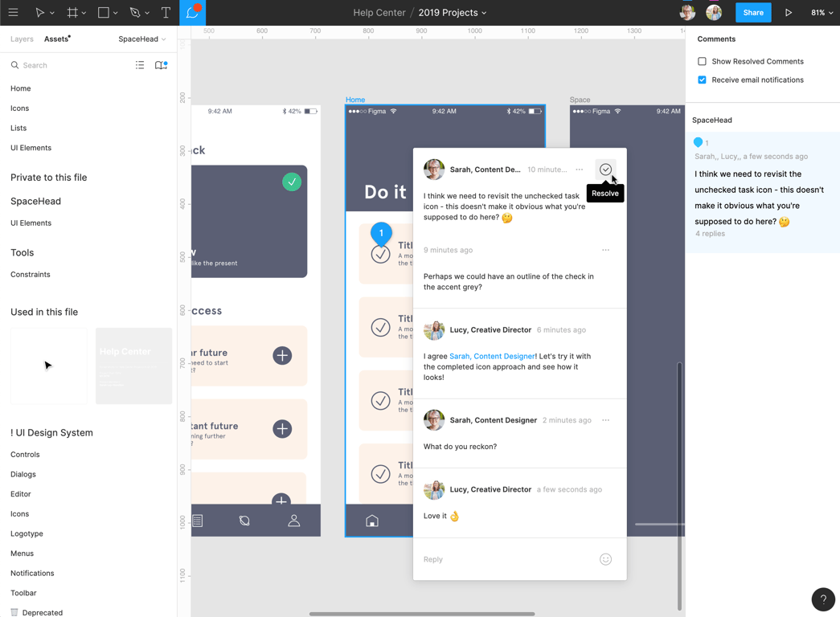Open the team library book icon
Screen dimensions: 840x617
pos(161,65)
